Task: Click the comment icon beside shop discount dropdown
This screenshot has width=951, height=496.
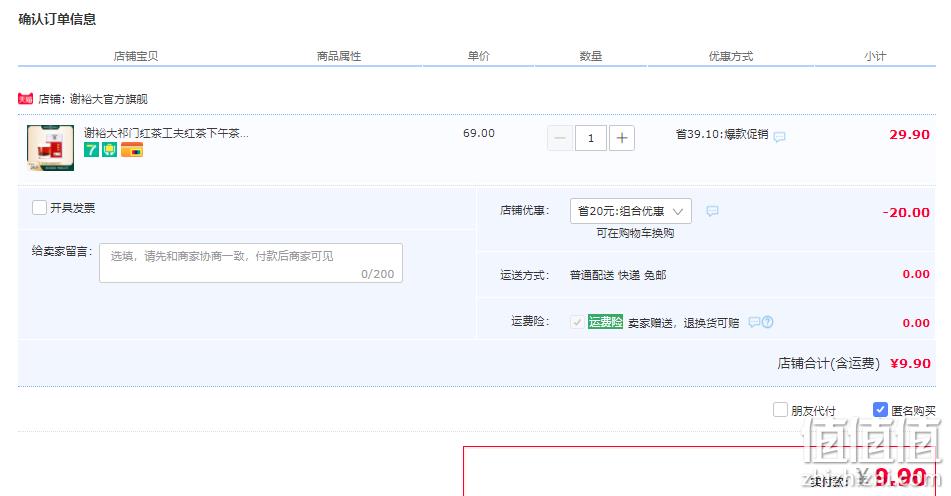Action: click(x=713, y=211)
